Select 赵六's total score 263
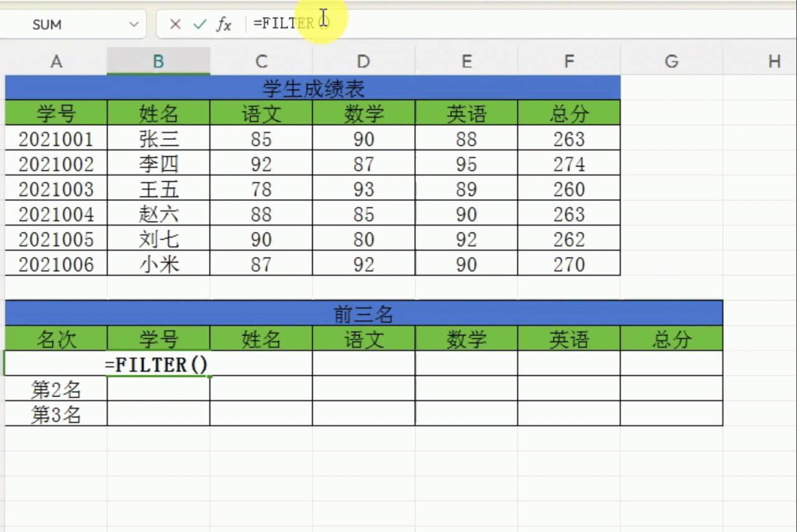 (x=569, y=213)
